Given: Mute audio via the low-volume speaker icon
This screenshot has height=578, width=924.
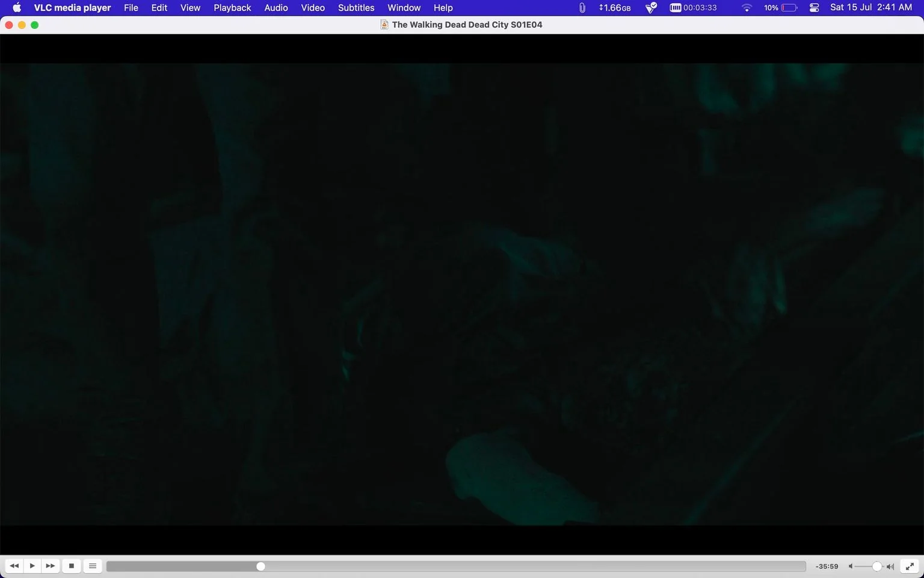Looking at the screenshot, I should (851, 567).
